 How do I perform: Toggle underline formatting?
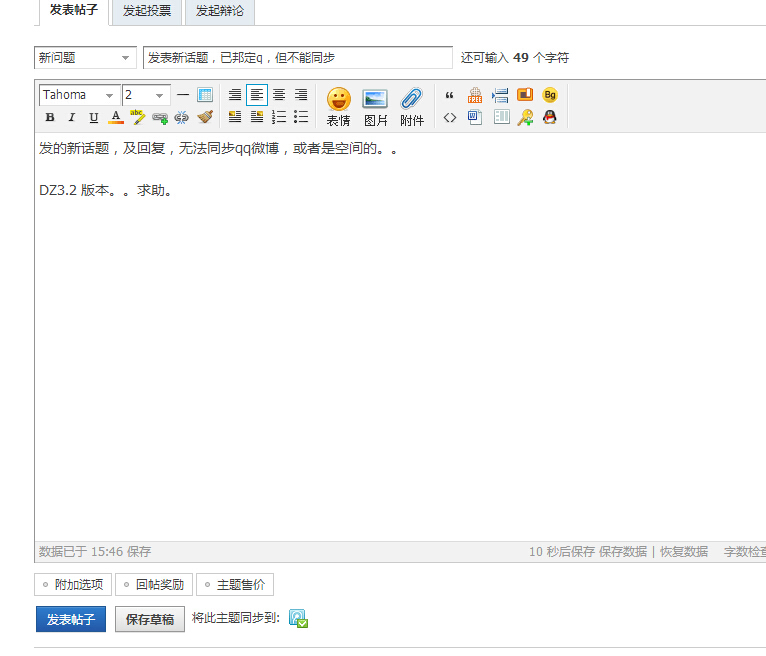coord(94,117)
